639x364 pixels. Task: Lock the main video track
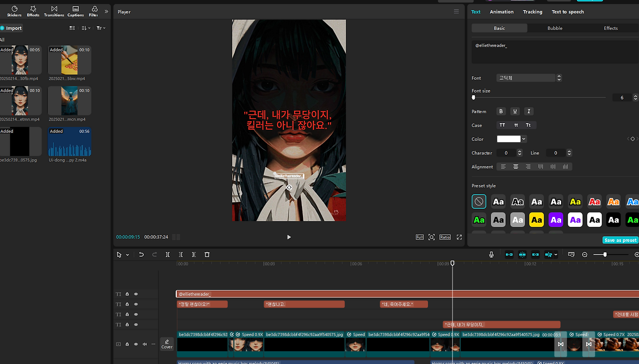click(x=127, y=344)
